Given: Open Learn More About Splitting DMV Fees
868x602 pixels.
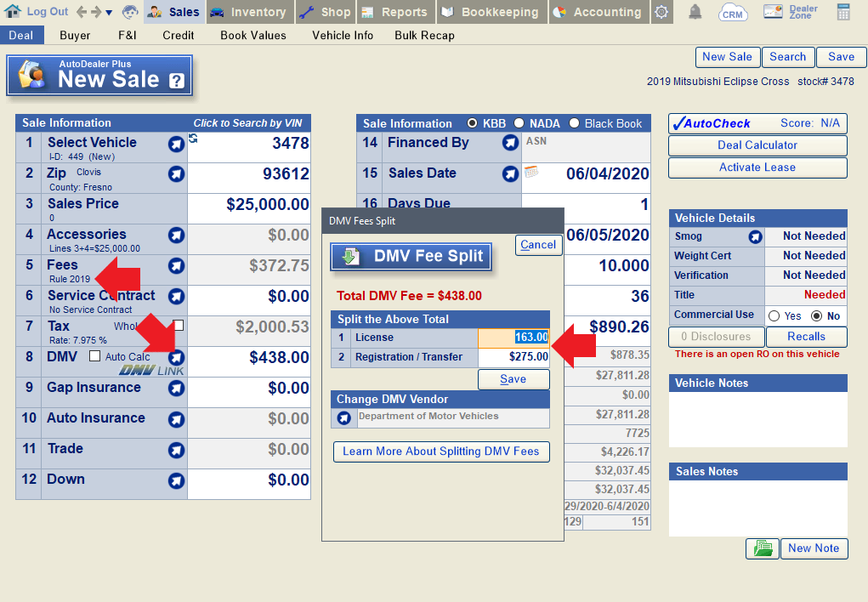Looking at the screenshot, I should point(441,451).
